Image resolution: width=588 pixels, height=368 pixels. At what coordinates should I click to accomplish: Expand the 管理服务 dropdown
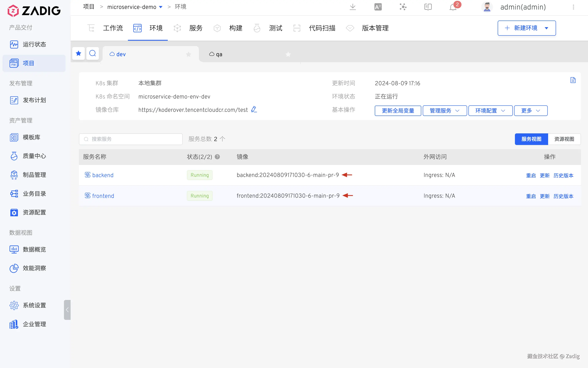(445, 111)
